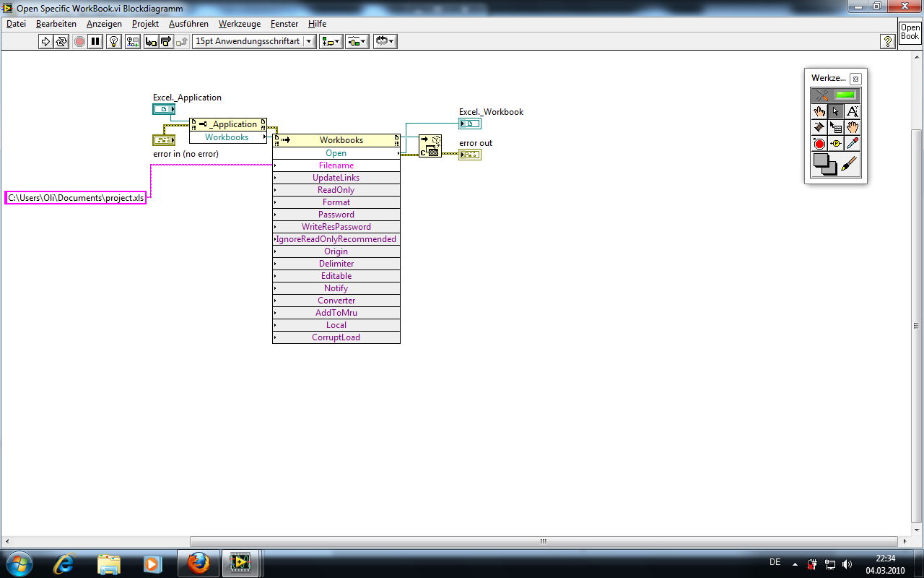The height and width of the screenshot is (578, 924).
Task: Open the Windows Start menu
Action: [x=19, y=563]
